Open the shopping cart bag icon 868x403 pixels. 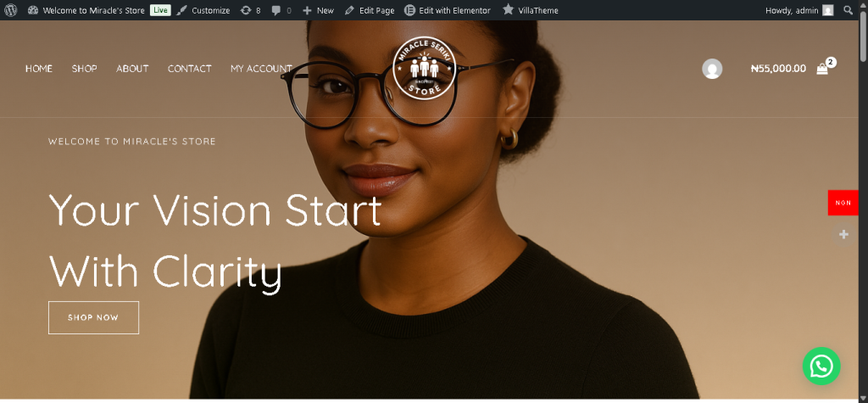(x=822, y=69)
